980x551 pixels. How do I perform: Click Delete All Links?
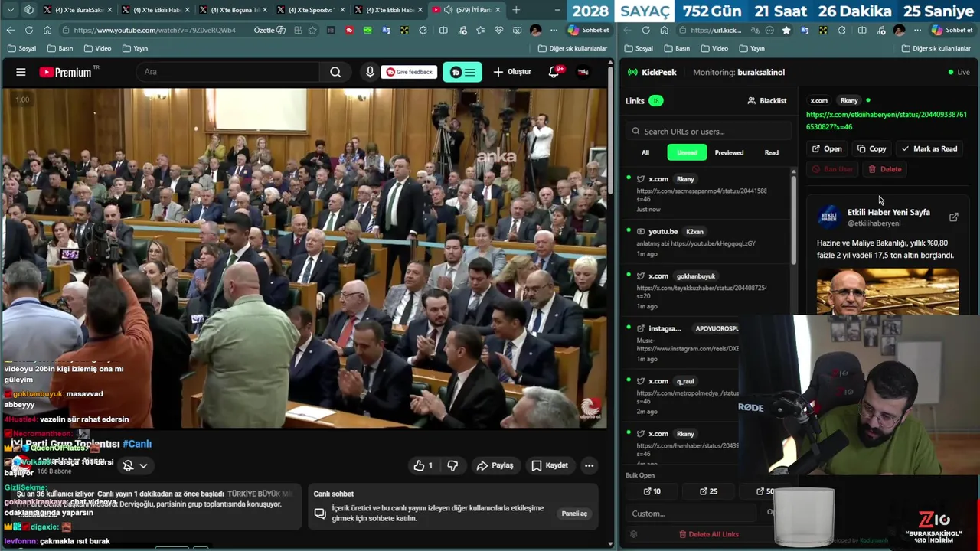(709, 534)
